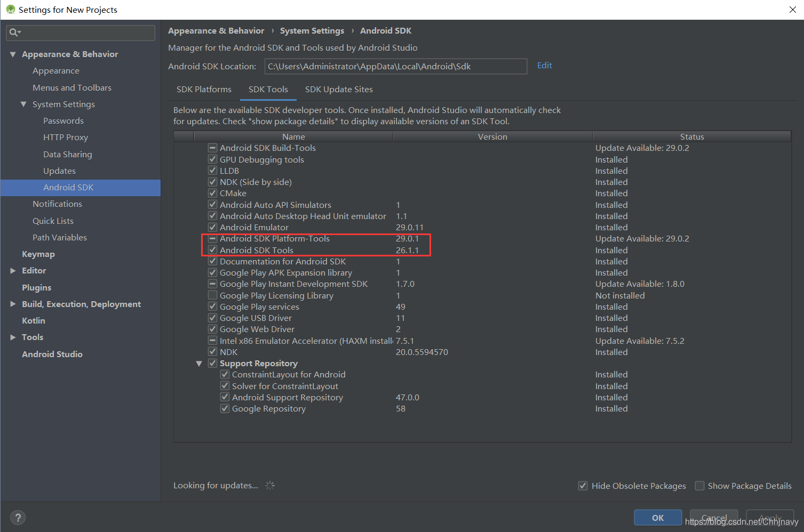804x532 pixels.
Task: Uncheck the CMake checkbox
Action: [212, 193]
